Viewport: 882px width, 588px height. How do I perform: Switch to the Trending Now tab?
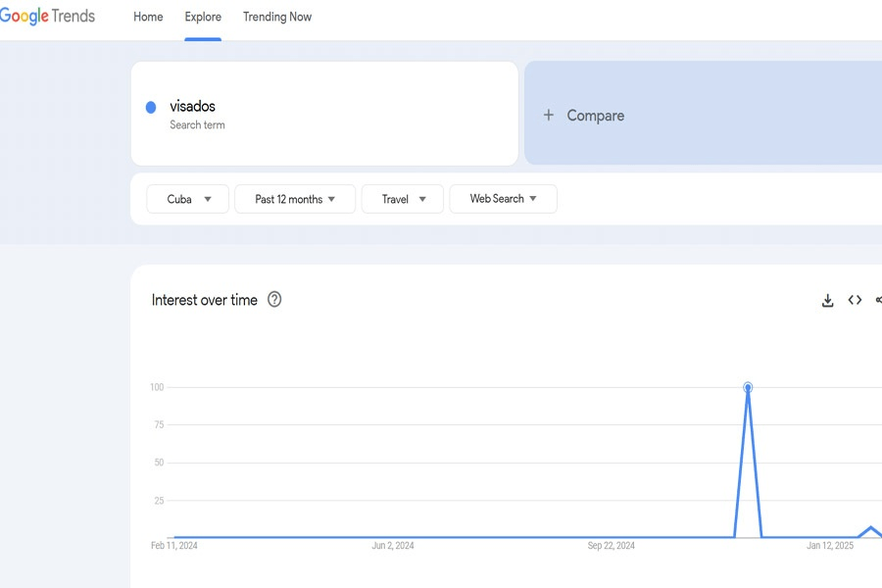277,17
